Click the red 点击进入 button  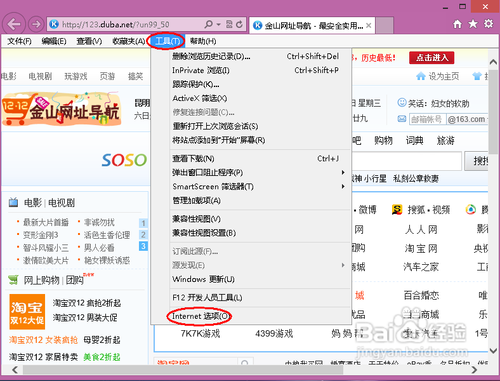(432, 58)
